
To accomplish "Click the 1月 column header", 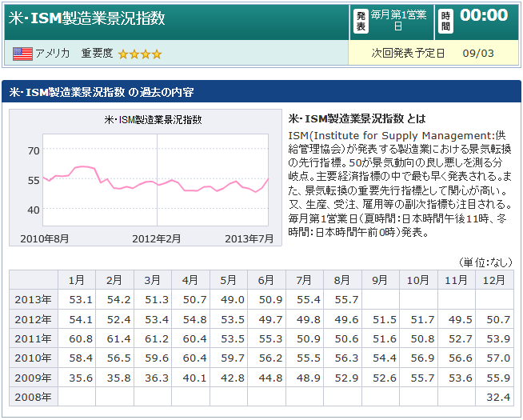I will 77,280.
